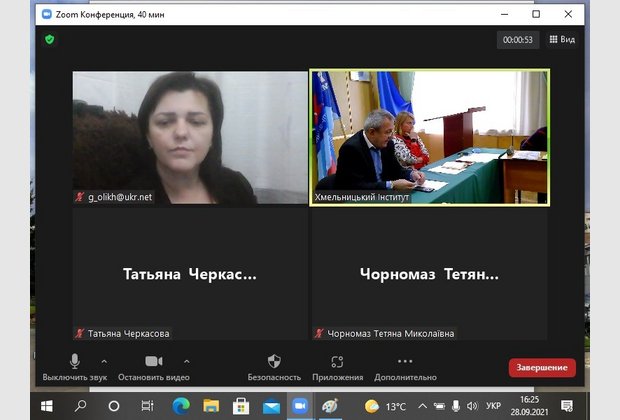Select the g_olikh@ukr.net video tile
The width and height of the screenshot is (620, 420).
[x=190, y=137]
